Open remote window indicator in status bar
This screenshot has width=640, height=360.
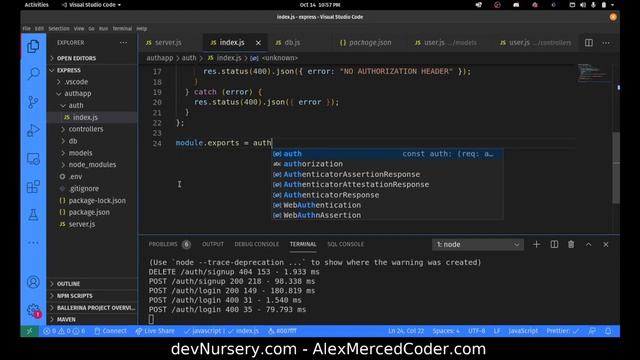click(29, 331)
